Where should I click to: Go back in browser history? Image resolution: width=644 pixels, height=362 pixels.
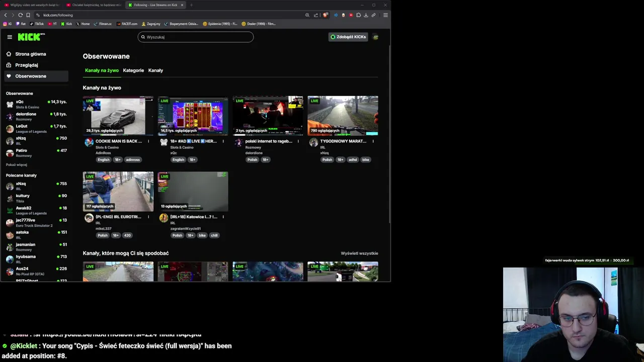6,15
